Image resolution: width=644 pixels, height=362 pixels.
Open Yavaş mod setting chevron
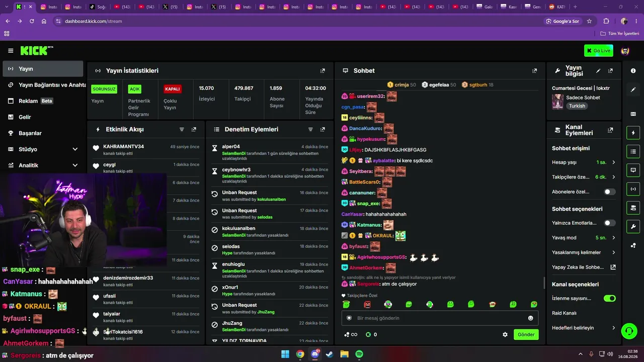point(613,238)
